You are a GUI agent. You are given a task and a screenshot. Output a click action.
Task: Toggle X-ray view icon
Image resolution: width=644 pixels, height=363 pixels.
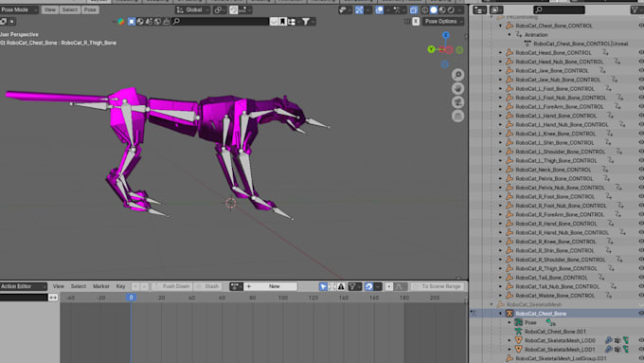414,9
